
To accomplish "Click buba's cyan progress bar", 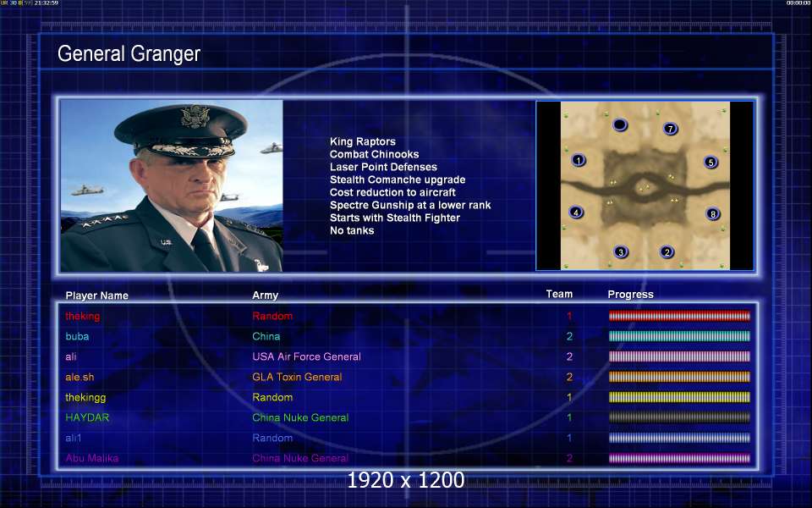I will (x=679, y=336).
